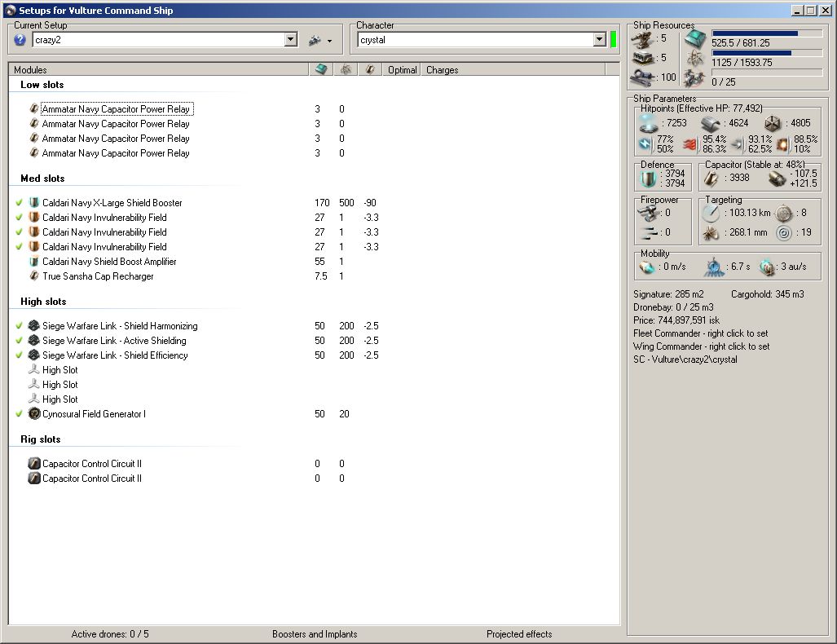Toggle Caldari Navy X-Large Shield Booster checkmark

(20, 203)
